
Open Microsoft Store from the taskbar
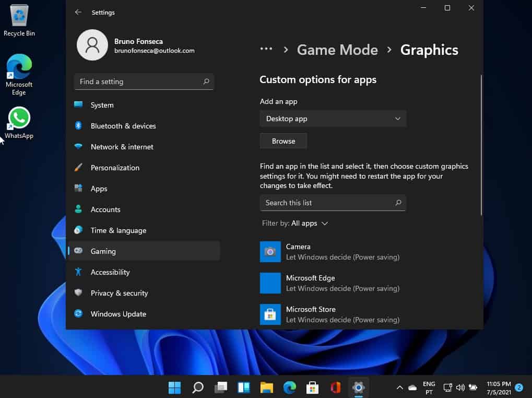pyautogui.click(x=313, y=387)
